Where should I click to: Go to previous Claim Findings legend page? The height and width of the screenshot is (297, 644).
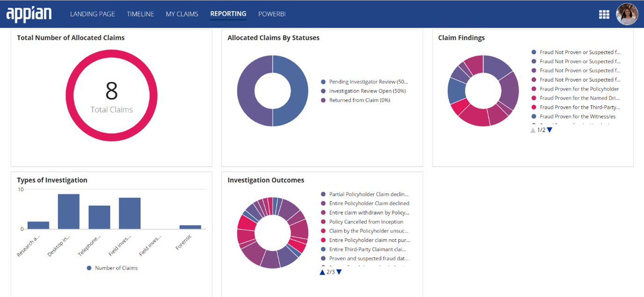[x=533, y=130]
